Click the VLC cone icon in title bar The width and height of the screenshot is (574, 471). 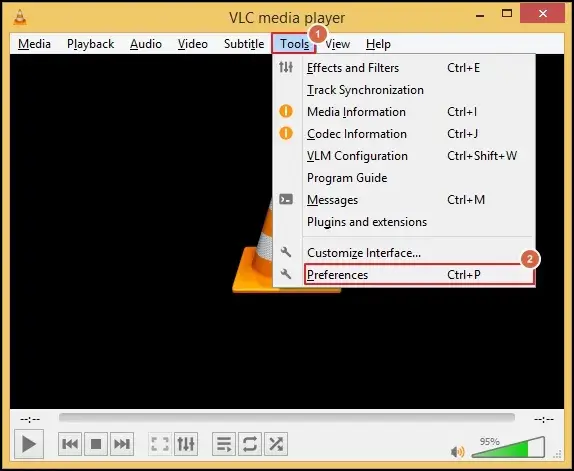tap(20, 17)
